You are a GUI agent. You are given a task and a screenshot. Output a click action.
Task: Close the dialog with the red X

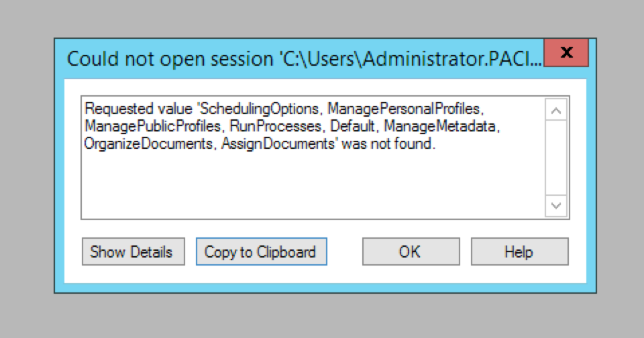(566, 53)
